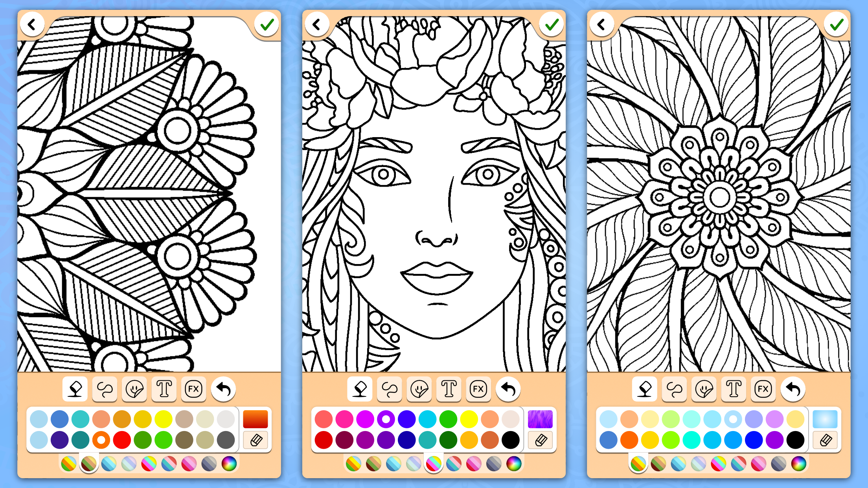Open the rainbow custom palette picker in the middle panel
Screen dimensions: 868x488
click(x=515, y=464)
